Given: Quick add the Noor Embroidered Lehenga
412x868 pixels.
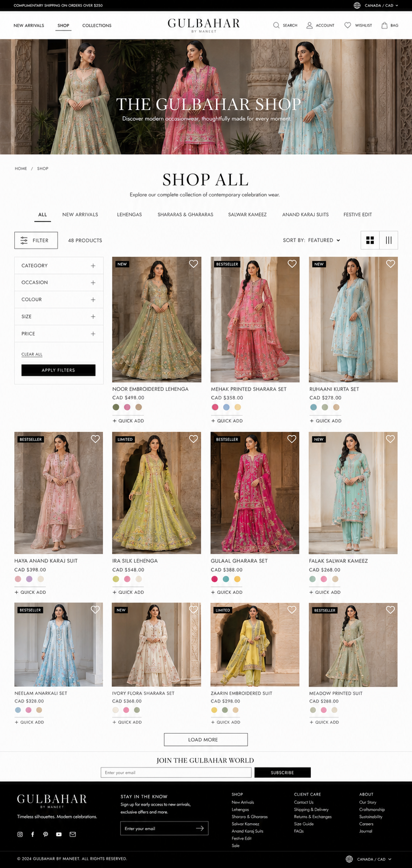Looking at the screenshot, I should tap(128, 421).
